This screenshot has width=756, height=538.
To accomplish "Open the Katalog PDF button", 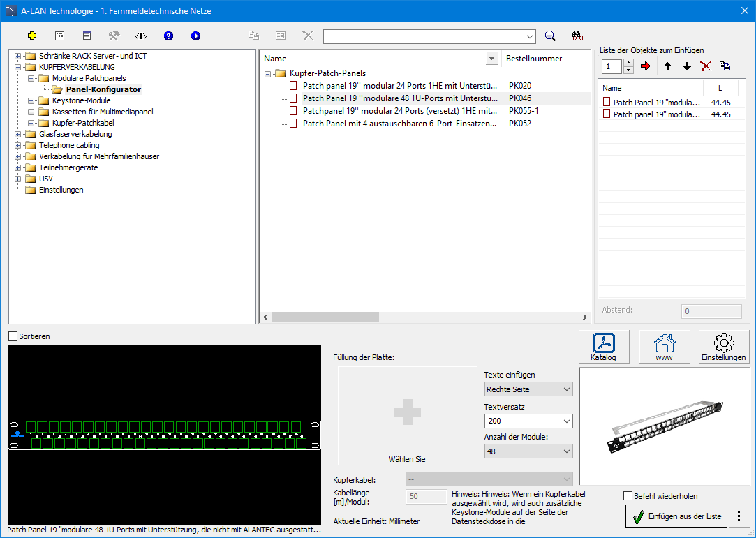I will tap(604, 347).
